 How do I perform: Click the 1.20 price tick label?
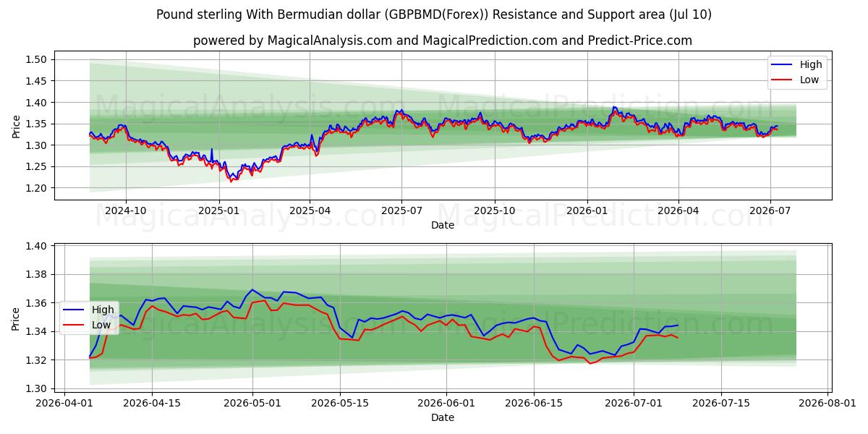pos(37,188)
